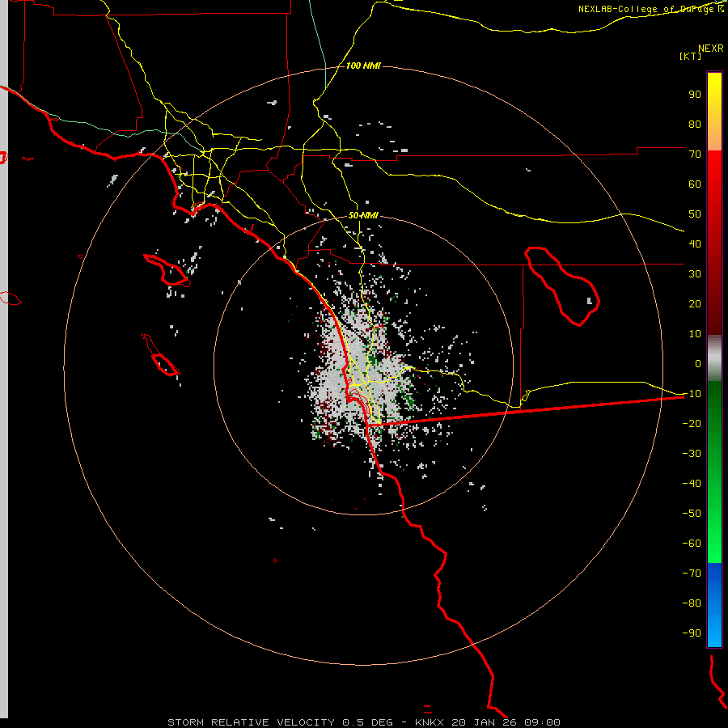Screen dimensions: 728x728
Task: Pick the bright green segment of velocity scale
Action: coord(714,472)
